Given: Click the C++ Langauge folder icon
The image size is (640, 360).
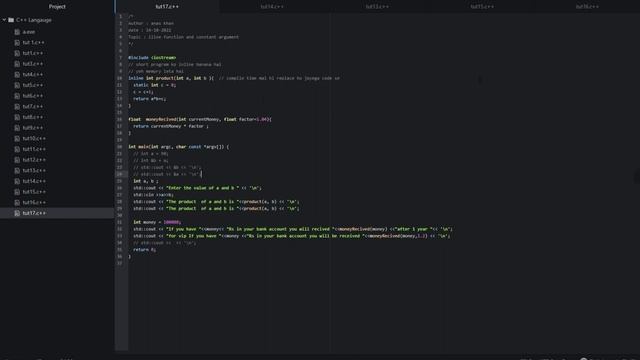Looking at the screenshot, I should point(11,20).
